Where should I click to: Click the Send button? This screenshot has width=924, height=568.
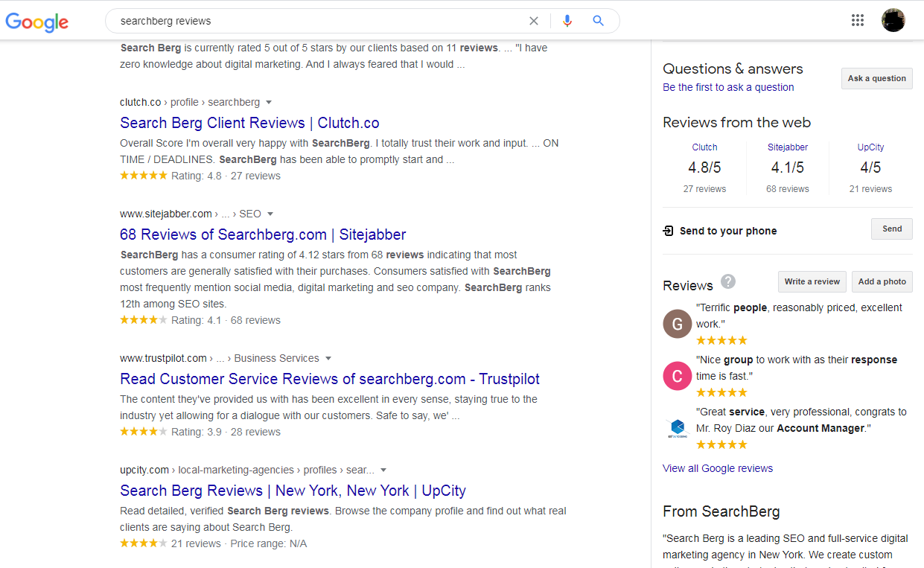(892, 229)
